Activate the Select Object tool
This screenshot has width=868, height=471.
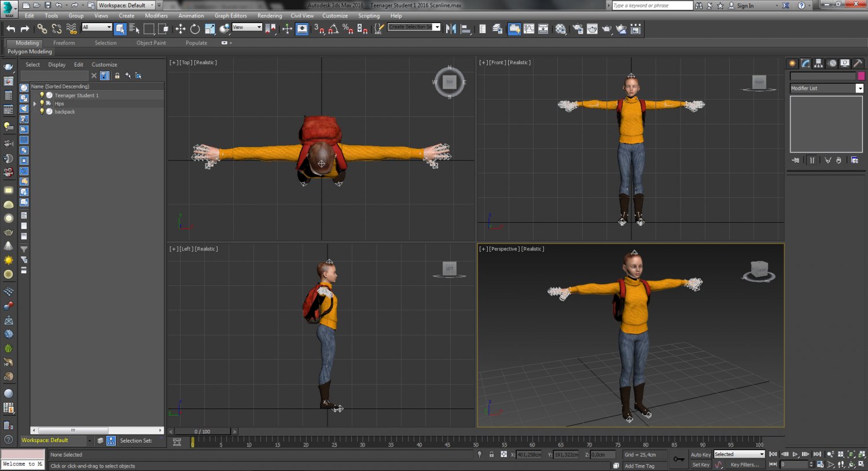pyautogui.click(x=120, y=28)
